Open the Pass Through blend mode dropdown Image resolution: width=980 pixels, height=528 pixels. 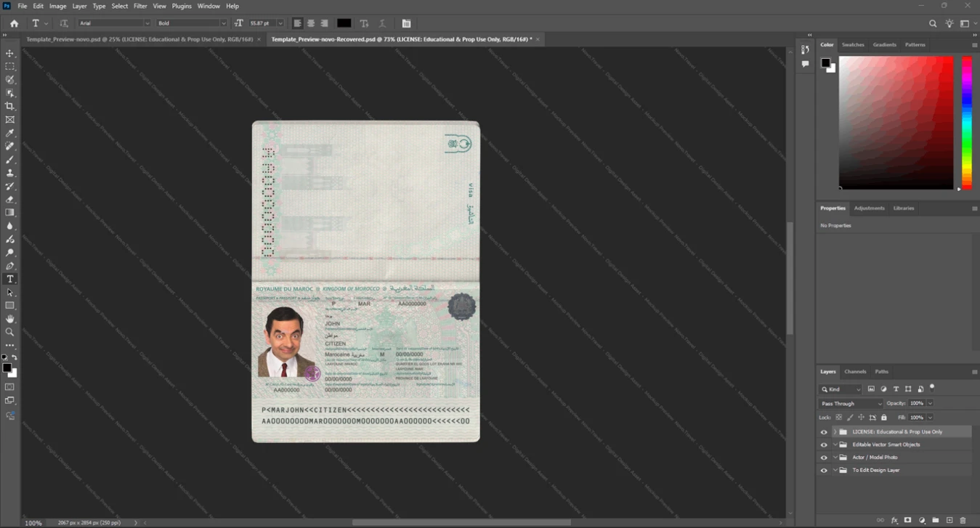click(850, 404)
